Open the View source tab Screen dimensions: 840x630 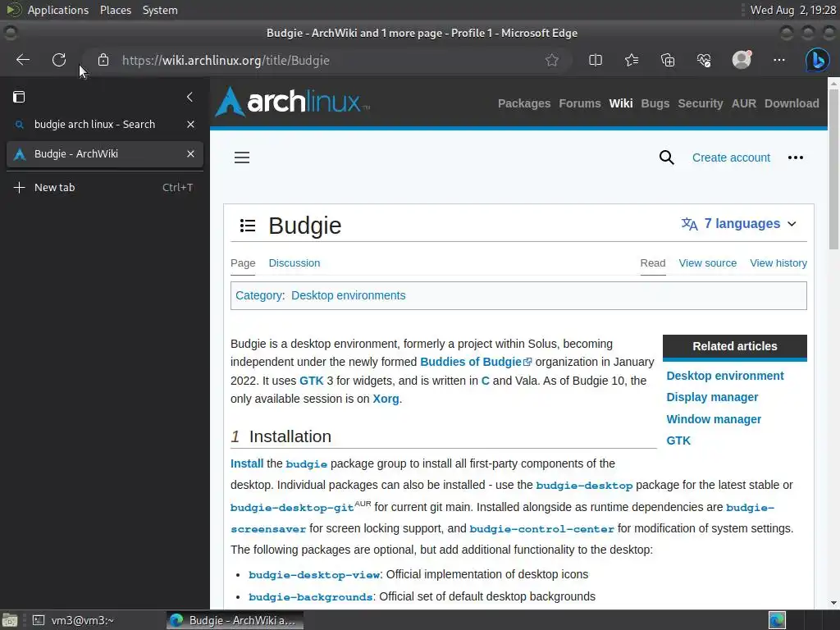(707, 263)
